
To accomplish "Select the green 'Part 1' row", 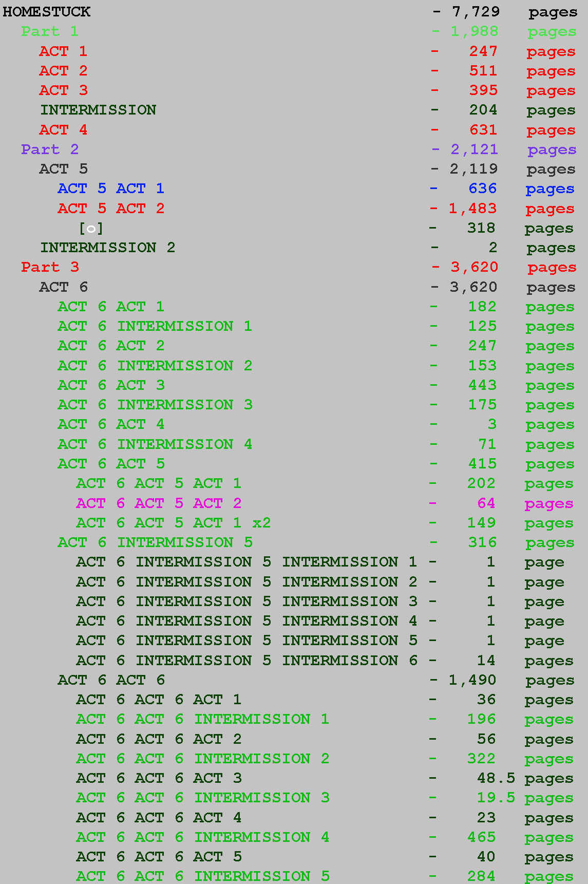I will point(50,31).
